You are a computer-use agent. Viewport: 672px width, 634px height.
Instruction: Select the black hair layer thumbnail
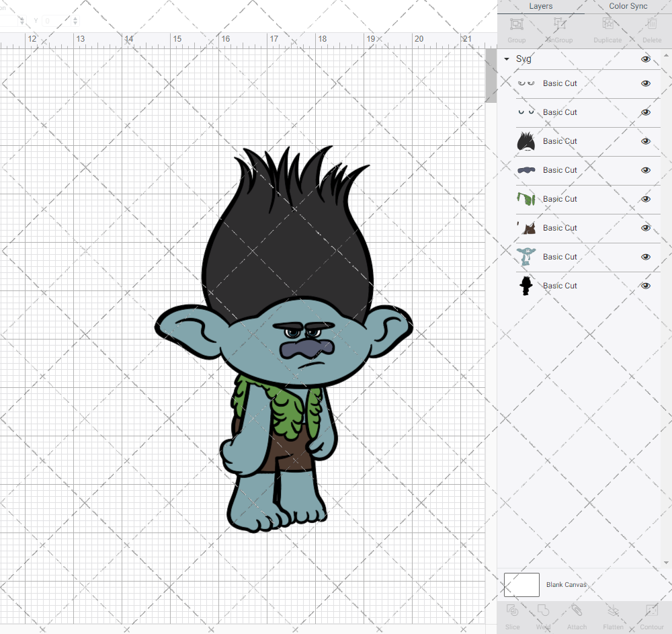pos(526,141)
